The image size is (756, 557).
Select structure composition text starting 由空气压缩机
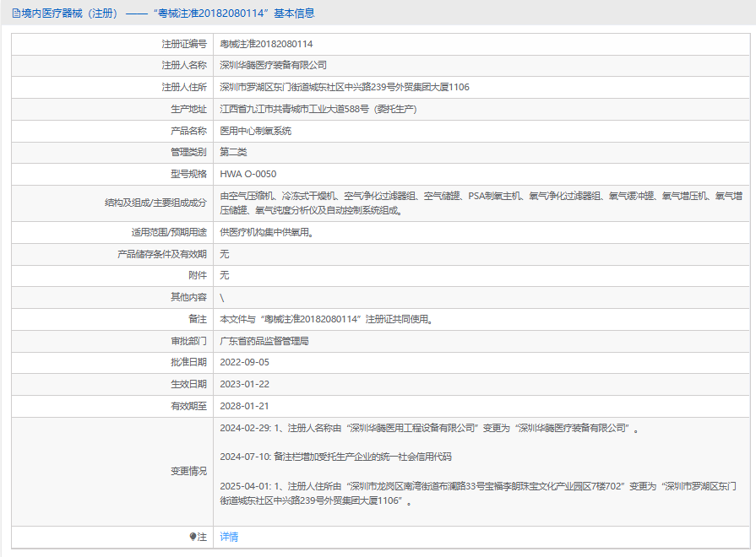point(481,203)
